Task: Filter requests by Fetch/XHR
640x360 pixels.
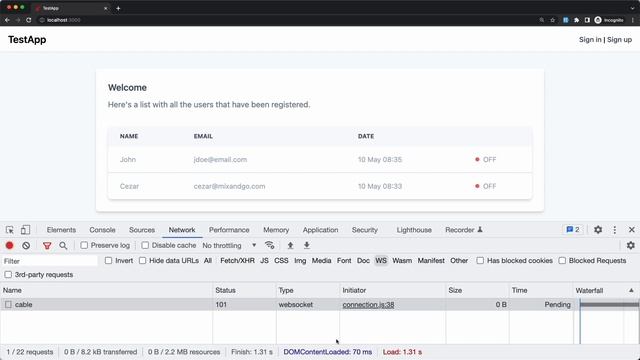Action: click(237, 260)
